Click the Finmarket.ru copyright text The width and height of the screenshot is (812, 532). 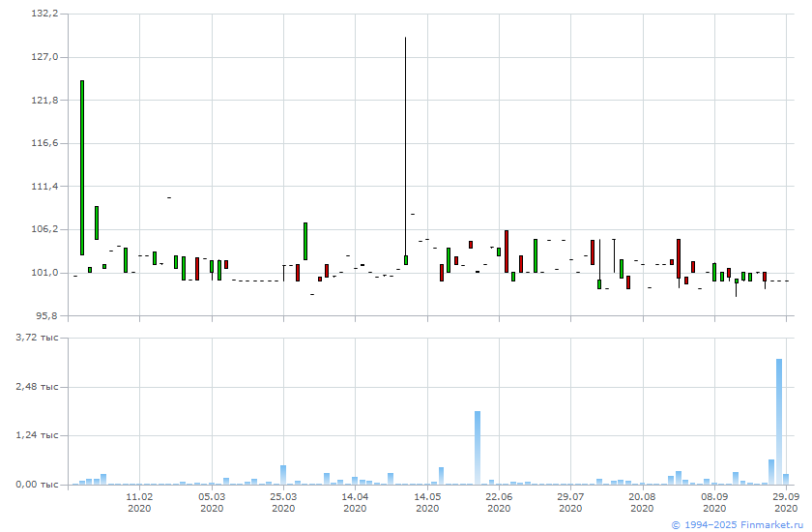pos(737,525)
